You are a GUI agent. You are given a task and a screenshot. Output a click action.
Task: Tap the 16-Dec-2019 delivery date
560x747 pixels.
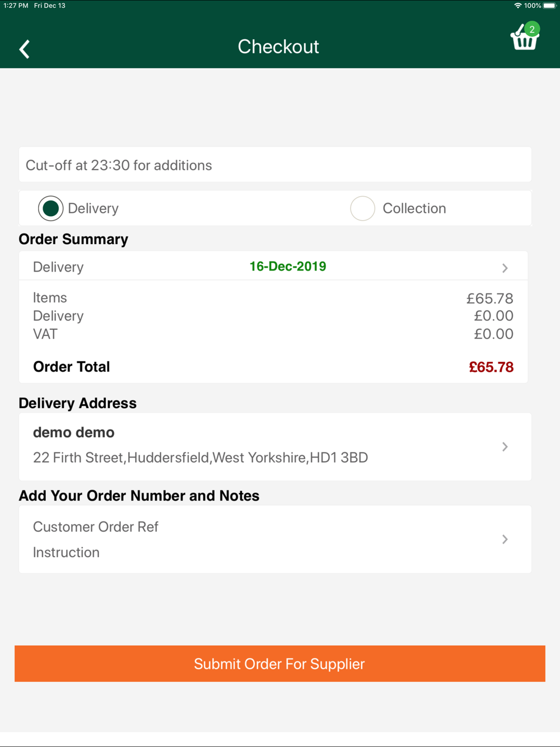288,267
